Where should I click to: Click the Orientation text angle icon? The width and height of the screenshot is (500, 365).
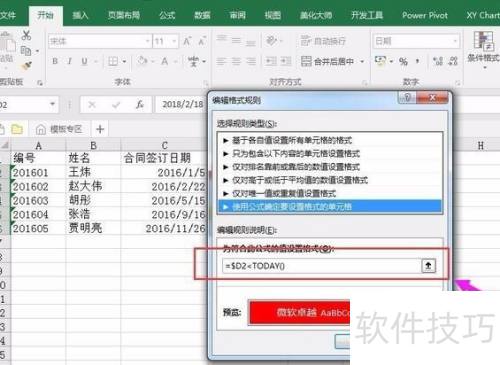(x=272, y=41)
